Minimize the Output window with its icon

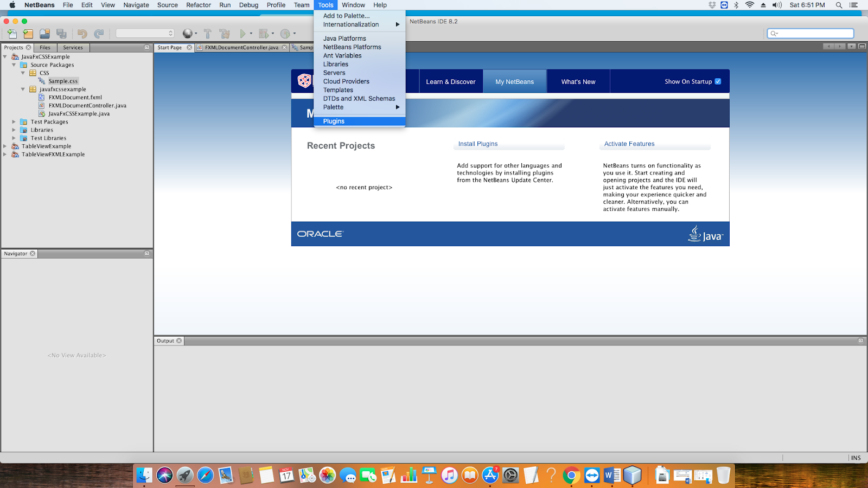point(860,341)
